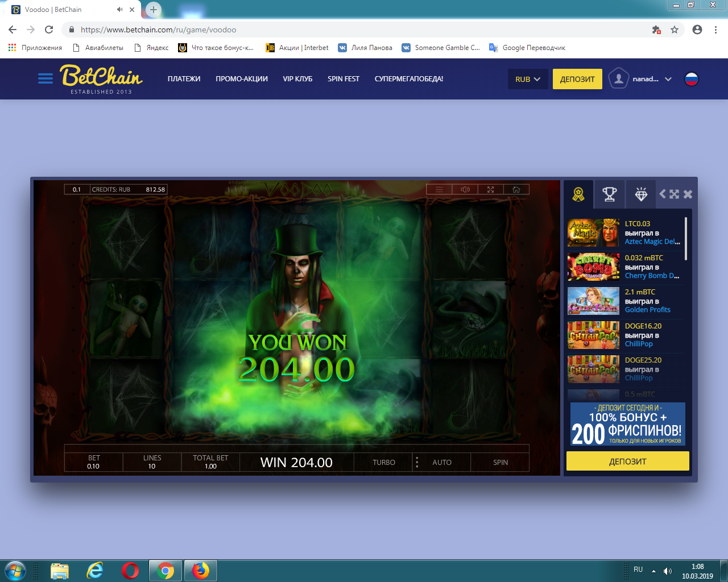The height and width of the screenshot is (582, 728).
Task: Open the SPIN FEST menu item
Action: (344, 79)
